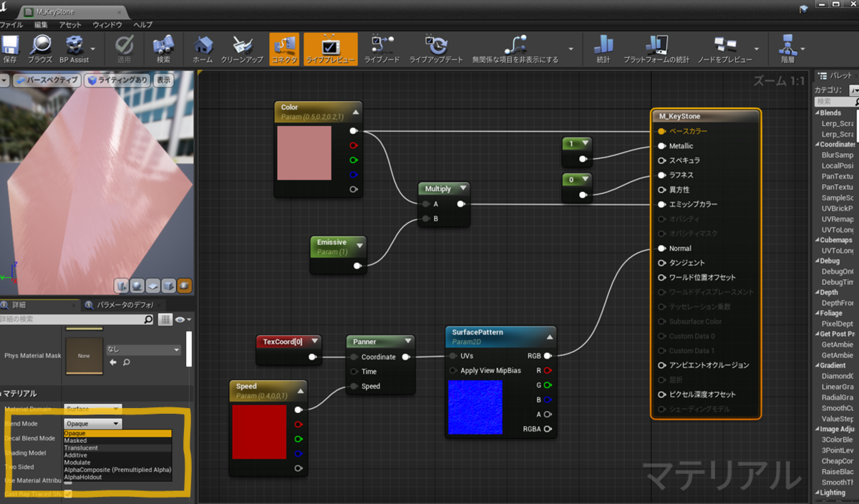Click the details search magnifier icon
Screen dimensions: 859x504
click(x=149, y=319)
